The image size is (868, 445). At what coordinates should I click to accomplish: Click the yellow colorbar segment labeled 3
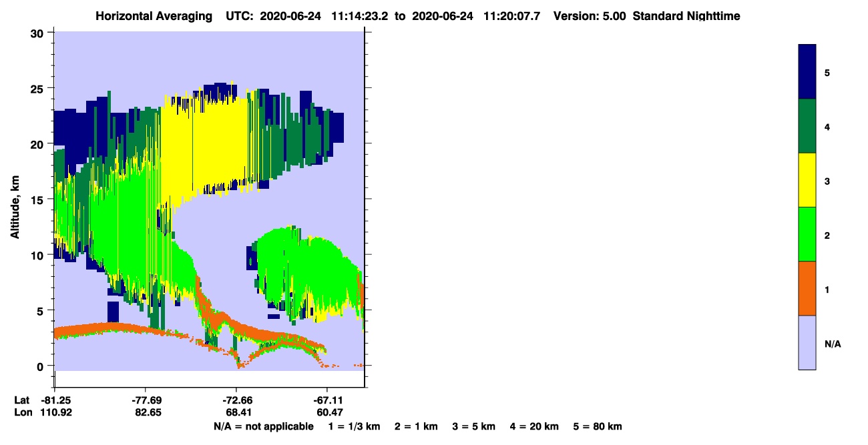(807, 180)
